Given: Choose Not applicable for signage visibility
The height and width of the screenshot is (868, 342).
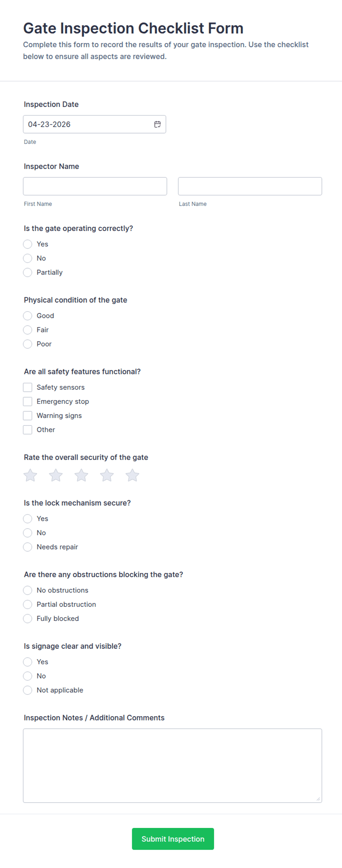Looking at the screenshot, I should tap(28, 690).
